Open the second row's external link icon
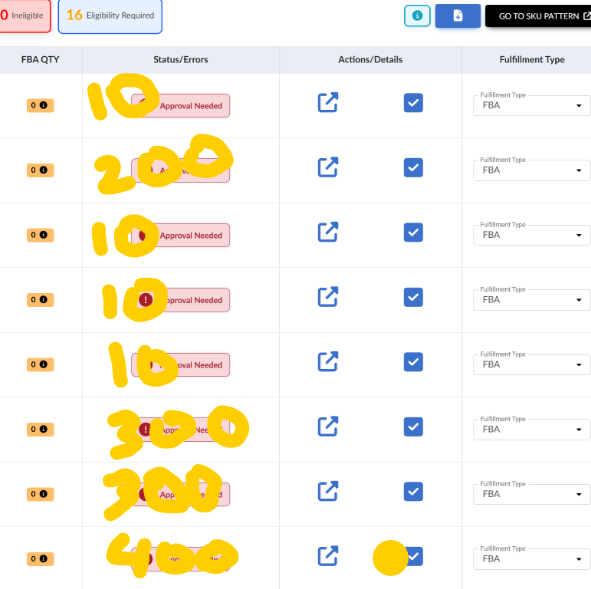The height and width of the screenshot is (589, 591). tap(328, 167)
